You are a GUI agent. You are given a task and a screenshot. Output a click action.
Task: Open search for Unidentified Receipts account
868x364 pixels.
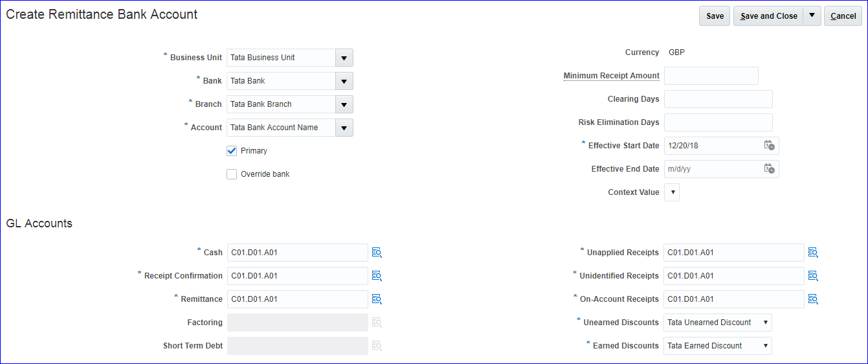(x=813, y=276)
